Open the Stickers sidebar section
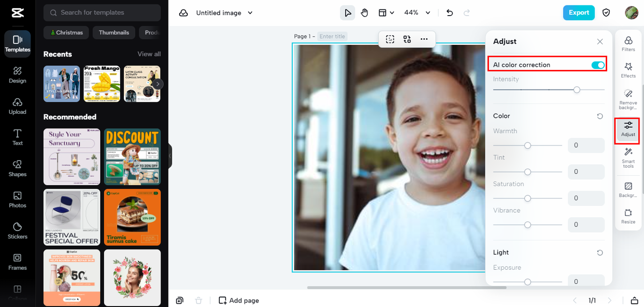Screen dimensions: 644x307 [18, 231]
